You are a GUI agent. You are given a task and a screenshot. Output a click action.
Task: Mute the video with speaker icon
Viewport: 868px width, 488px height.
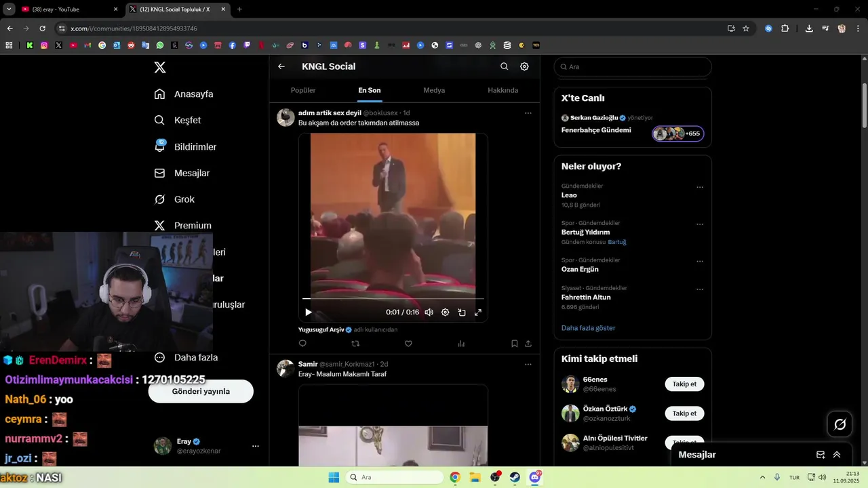pyautogui.click(x=429, y=312)
